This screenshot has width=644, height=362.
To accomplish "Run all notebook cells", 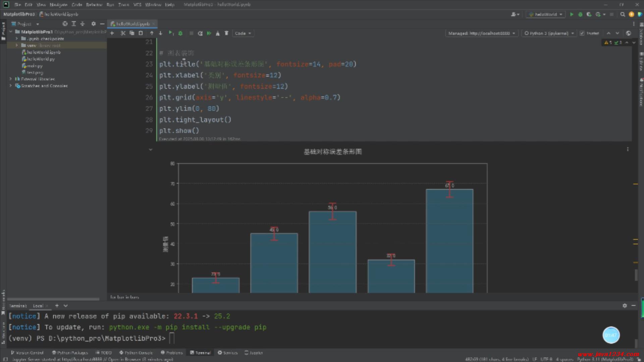I will click(209, 33).
